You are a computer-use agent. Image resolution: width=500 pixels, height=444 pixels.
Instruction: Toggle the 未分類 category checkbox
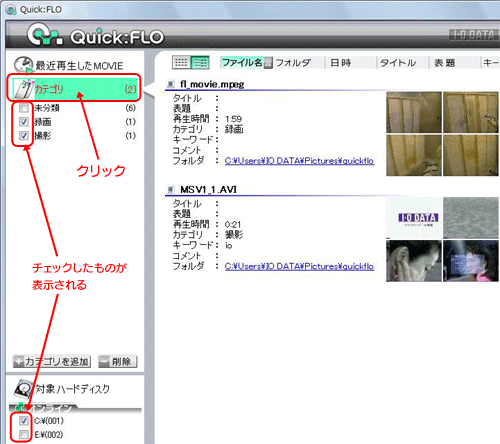click(24, 108)
